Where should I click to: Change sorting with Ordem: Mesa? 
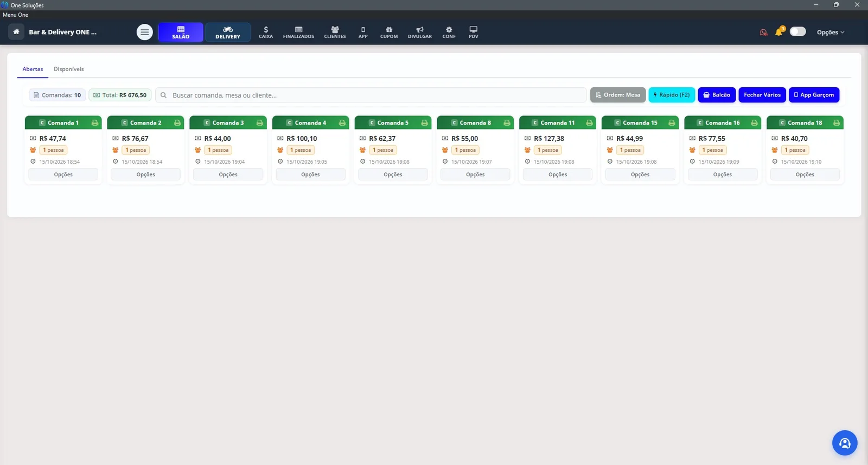coord(618,95)
